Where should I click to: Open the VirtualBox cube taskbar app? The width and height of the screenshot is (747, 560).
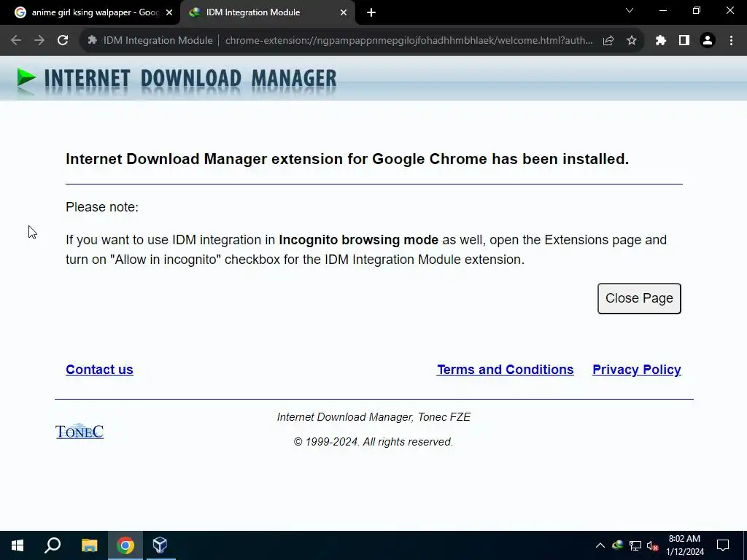160,545
